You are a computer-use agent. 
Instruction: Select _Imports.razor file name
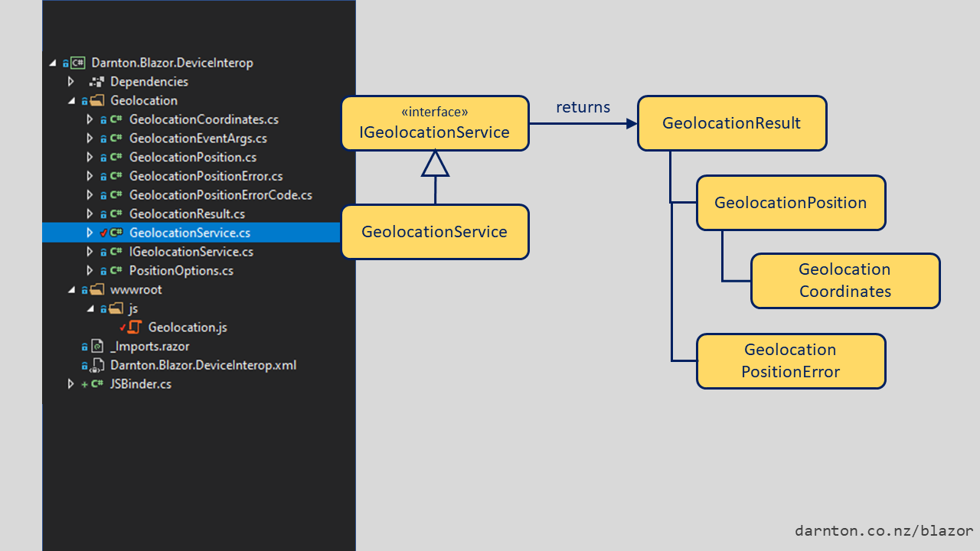[150, 347]
